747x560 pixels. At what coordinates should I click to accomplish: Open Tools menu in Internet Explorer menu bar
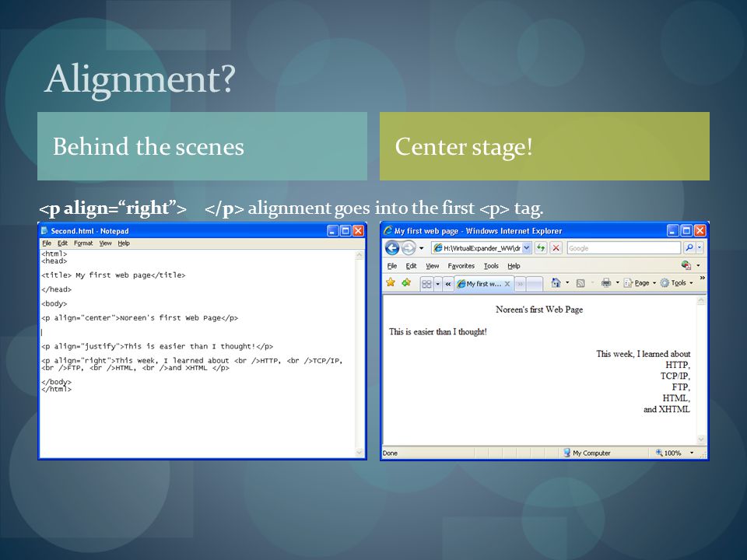point(491,266)
